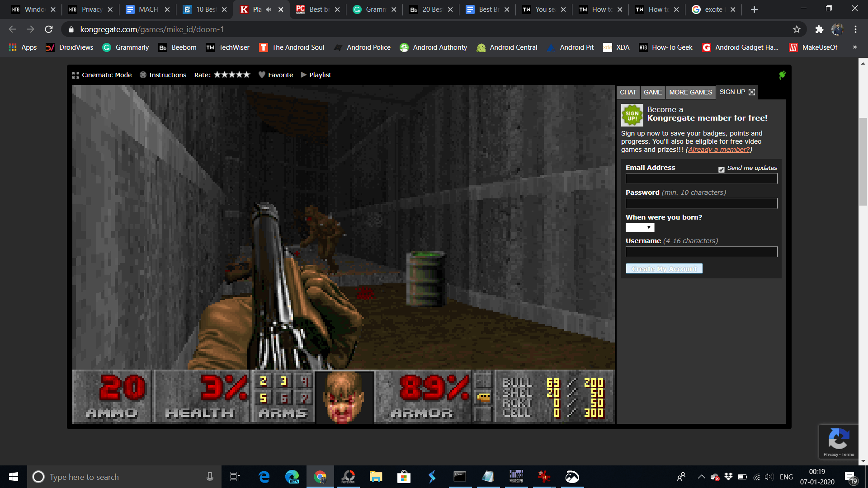Expand the When were you born selector
The image size is (868, 488).
[640, 227]
